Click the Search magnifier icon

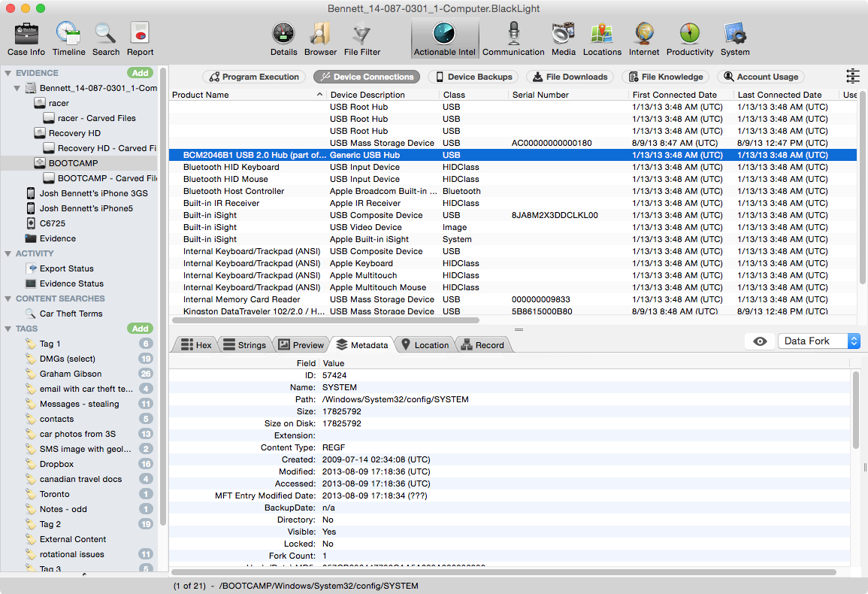[105, 34]
